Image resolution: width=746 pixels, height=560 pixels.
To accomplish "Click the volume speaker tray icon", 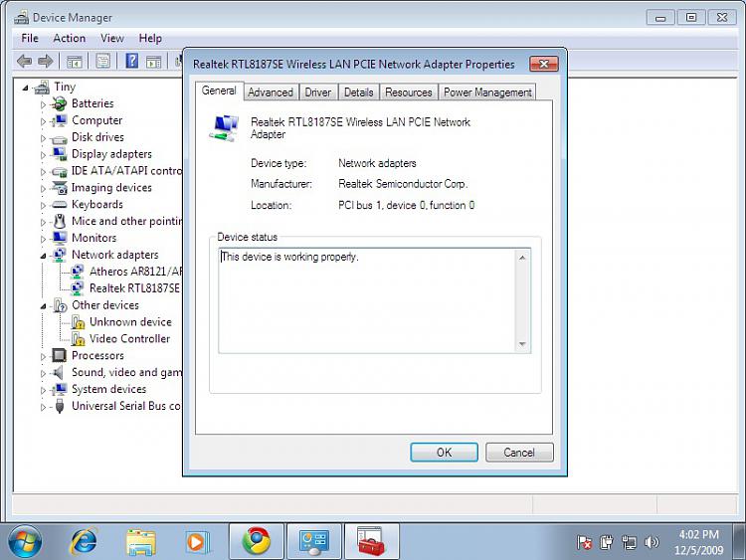I will point(652,542).
